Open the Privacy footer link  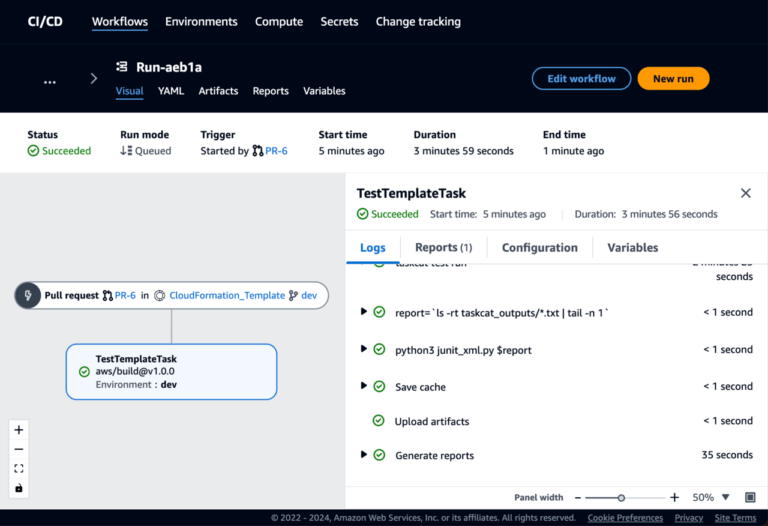pyautogui.click(x=689, y=518)
